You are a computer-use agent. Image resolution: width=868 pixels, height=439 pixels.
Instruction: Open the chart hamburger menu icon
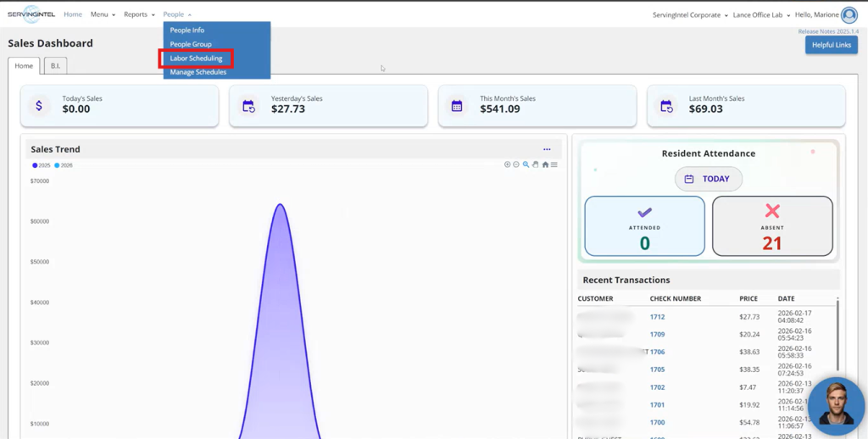click(x=554, y=164)
